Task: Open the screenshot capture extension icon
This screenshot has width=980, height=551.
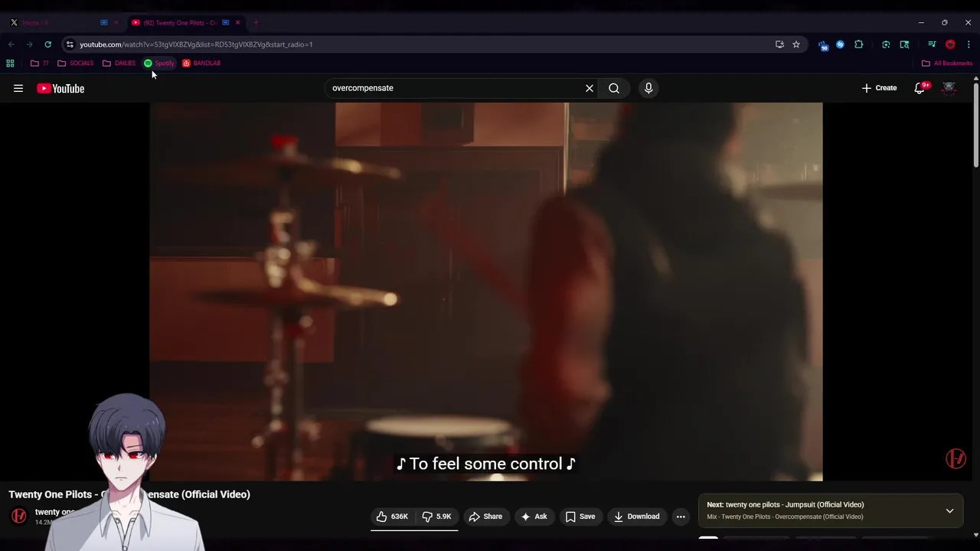Action: point(886,44)
